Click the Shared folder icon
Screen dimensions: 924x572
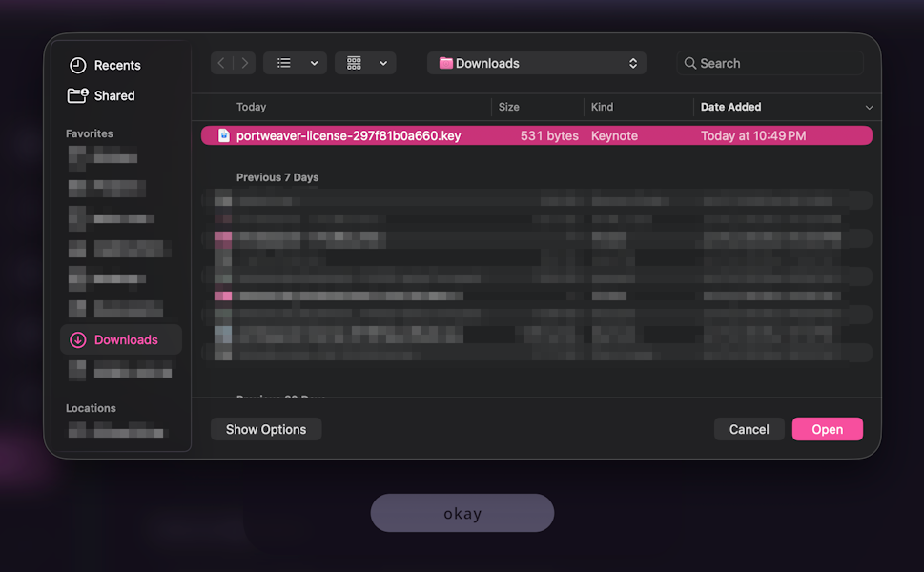point(78,95)
